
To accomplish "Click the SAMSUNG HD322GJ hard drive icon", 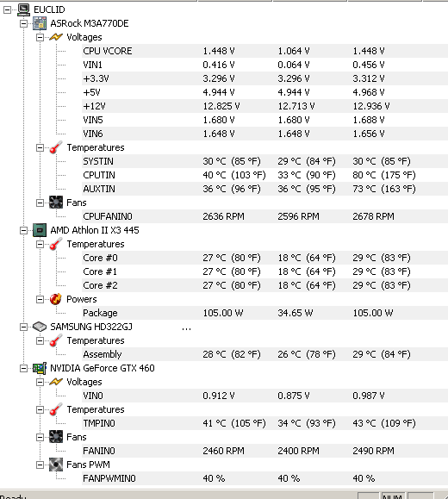I will [40, 327].
